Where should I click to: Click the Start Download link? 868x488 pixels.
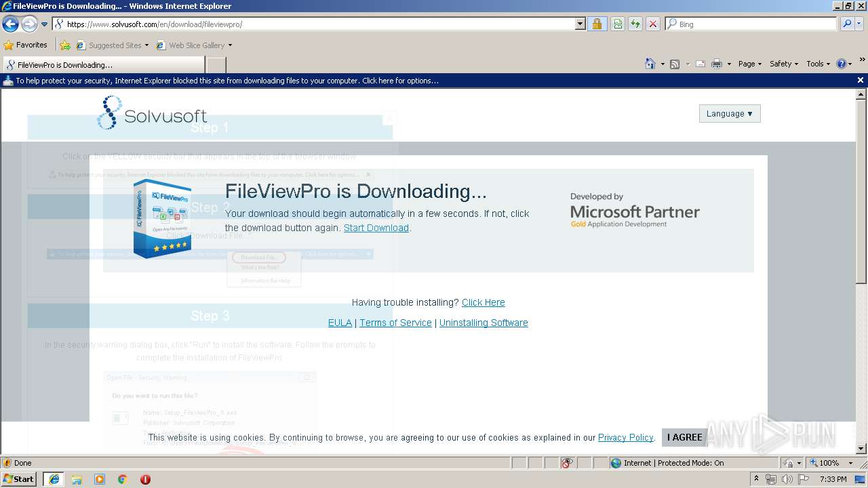point(376,228)
